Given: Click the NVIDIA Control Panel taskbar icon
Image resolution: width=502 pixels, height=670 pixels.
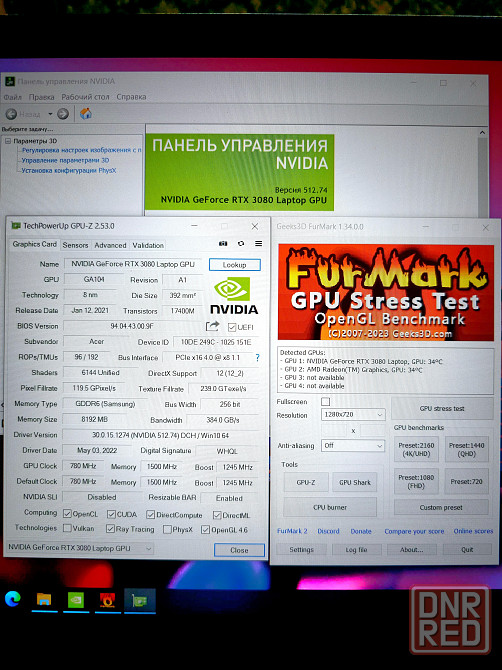Looking at the screenshot, I should pyautogui.click(x=76, y=600).
